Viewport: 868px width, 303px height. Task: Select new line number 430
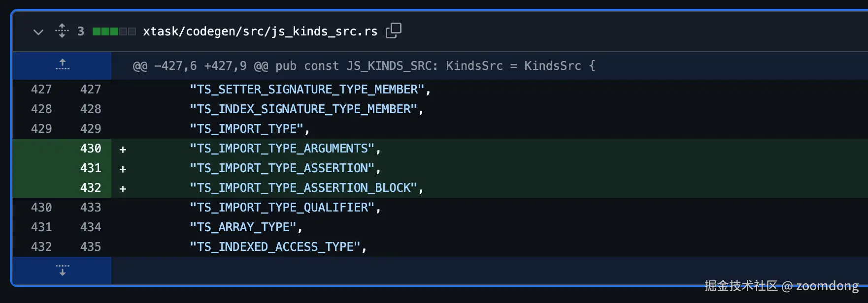(x=91, y=149)
